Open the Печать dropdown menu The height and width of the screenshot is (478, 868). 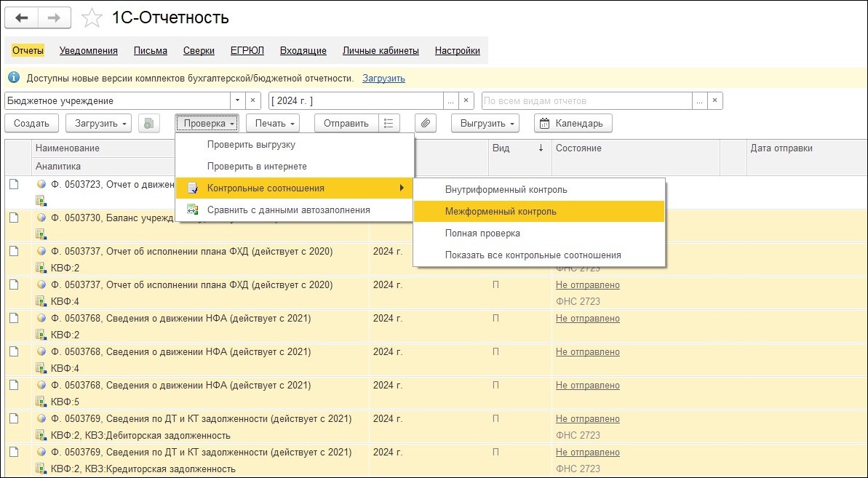coord(273,123)
